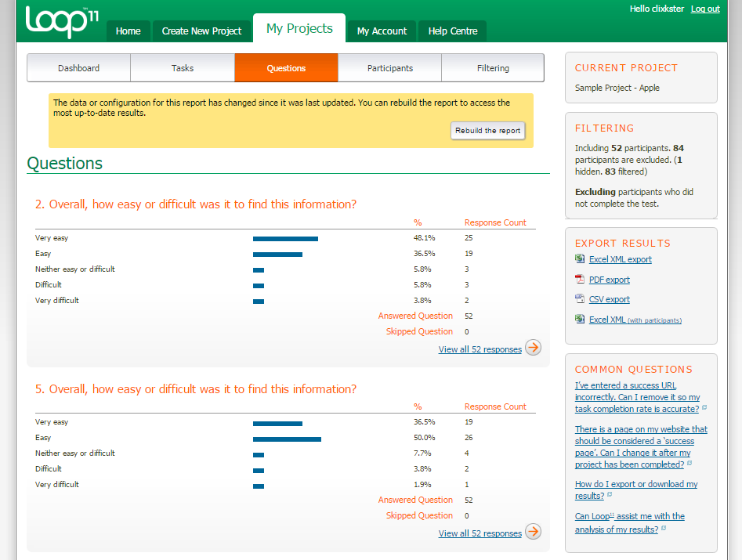Click 'EXPORT RESULTS' panel heading
The image size is (742, 560).
[x=623, y=243]
